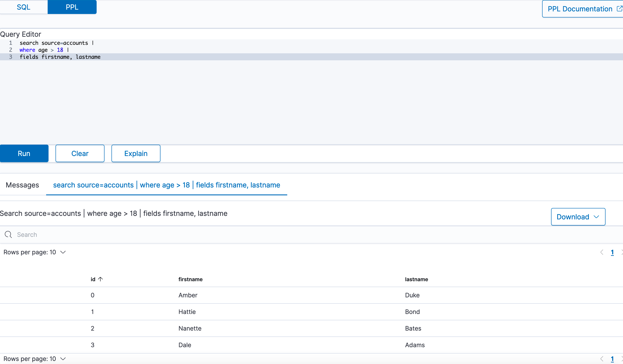Select the 'search source=accounts' result tab
Screen dimensions: 623x364
click(x=167, y=185)
